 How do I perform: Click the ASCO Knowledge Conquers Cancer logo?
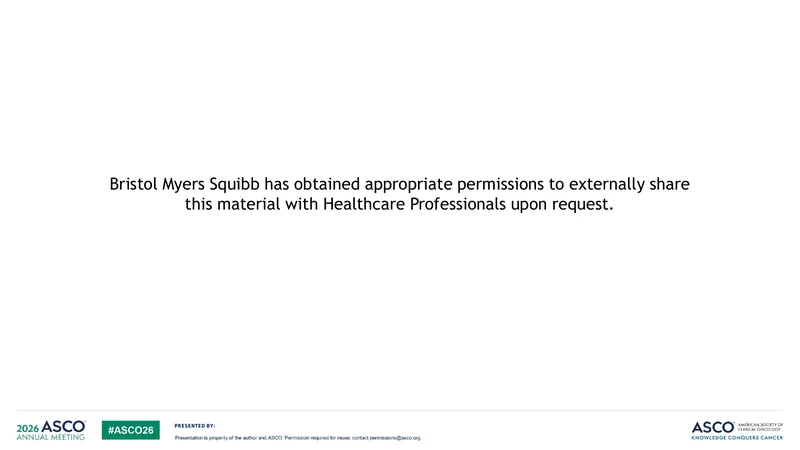pyautogui.click(x=737, y=431)
